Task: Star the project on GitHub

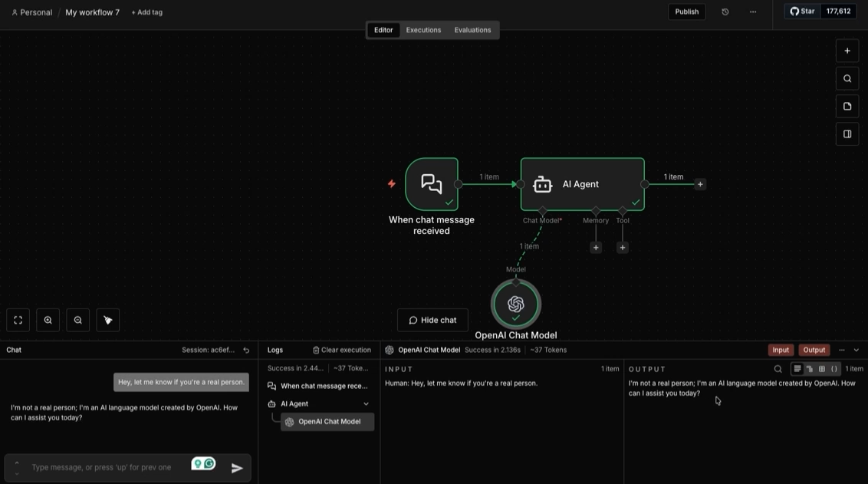Action: point(803,11)
